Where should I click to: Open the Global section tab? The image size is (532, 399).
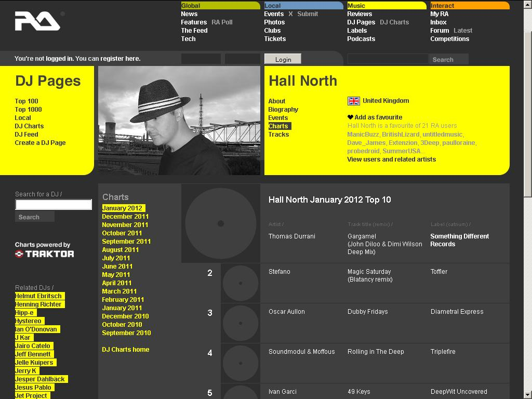click(x=220, y=5)
